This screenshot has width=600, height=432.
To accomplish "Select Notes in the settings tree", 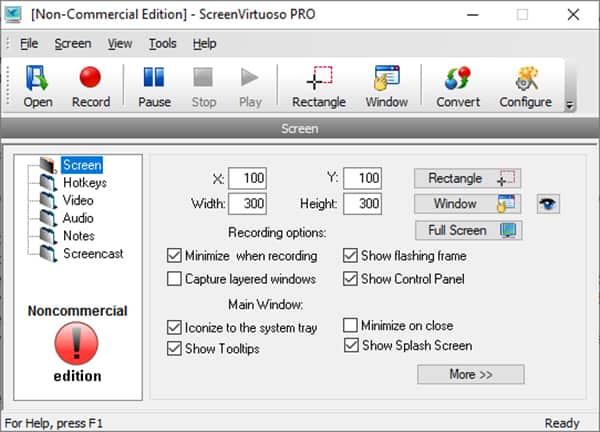I will click(79, 236).
